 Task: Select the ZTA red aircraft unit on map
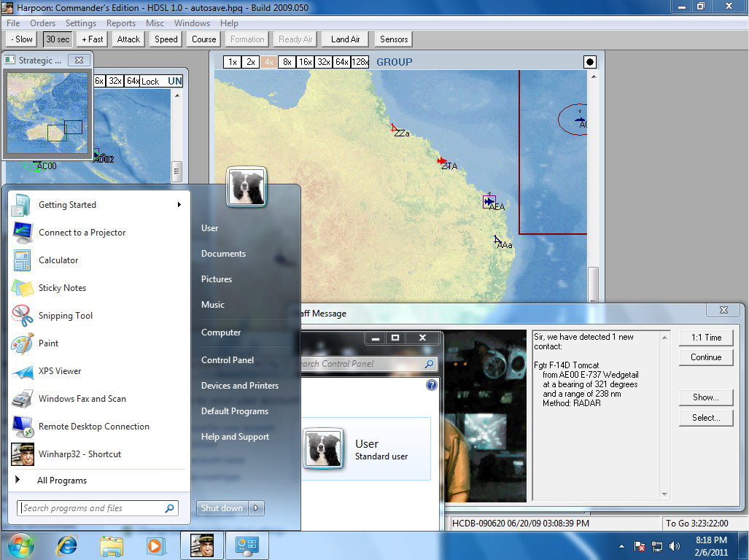pyautogui.click(x=442, y=161)
